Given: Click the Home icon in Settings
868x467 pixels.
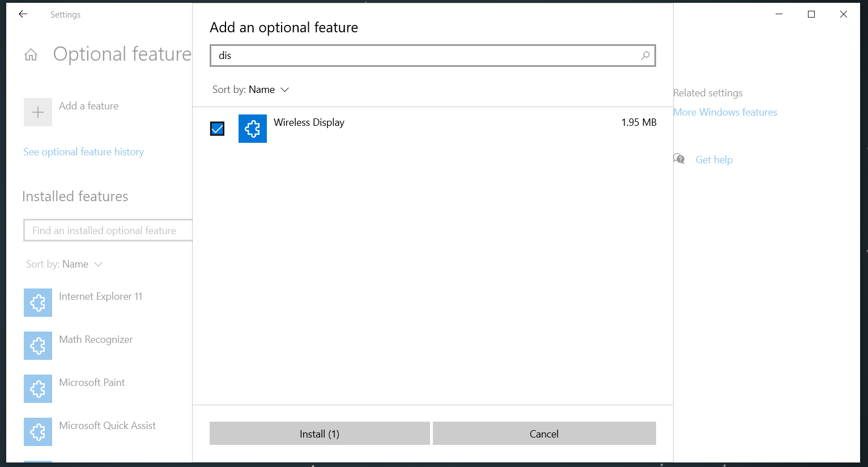Looking at the screenshot, I should click(x=31, y=55).
